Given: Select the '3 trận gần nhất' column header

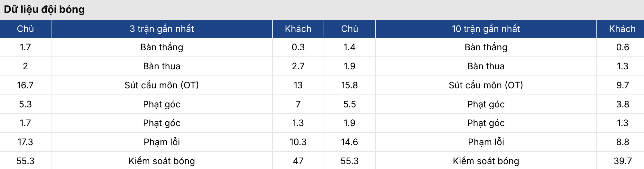Looking at the screenshot, I should 161,29.
